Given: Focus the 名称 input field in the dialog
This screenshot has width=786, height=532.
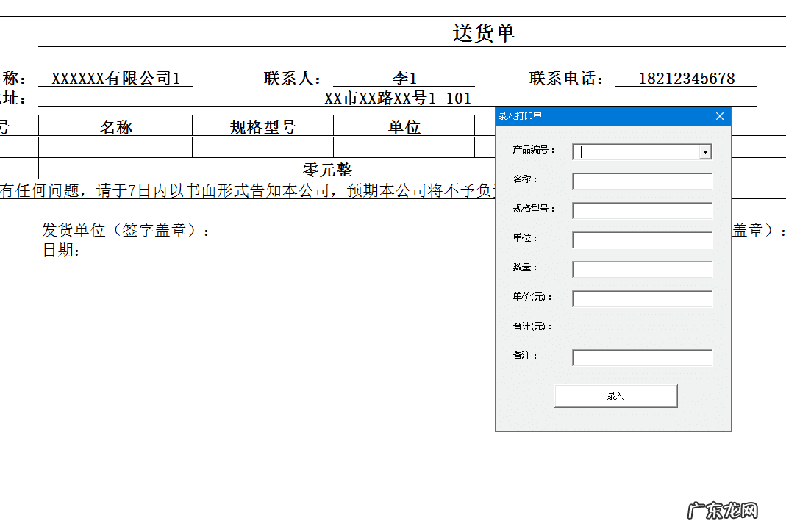Looking at the screenshot, I should [x=642, y=181].
